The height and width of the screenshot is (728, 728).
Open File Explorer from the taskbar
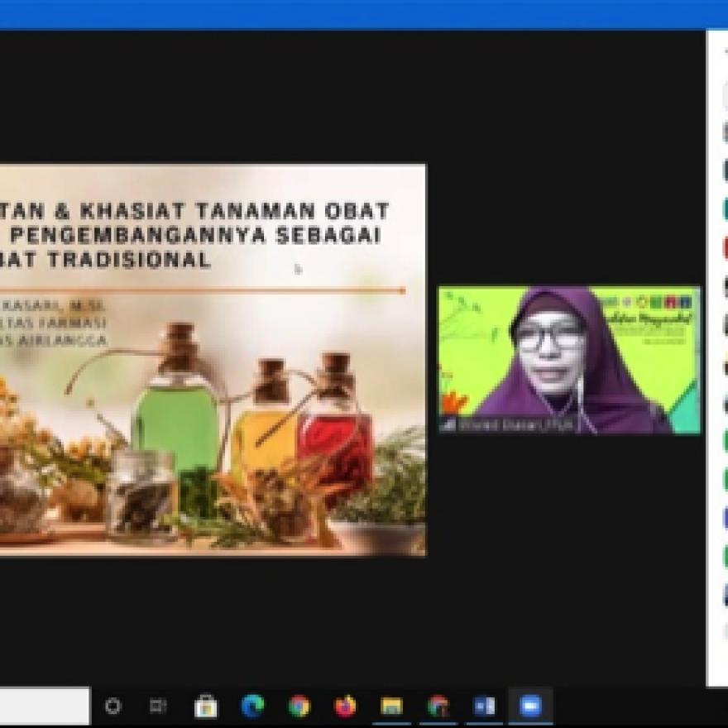(391, 706)
